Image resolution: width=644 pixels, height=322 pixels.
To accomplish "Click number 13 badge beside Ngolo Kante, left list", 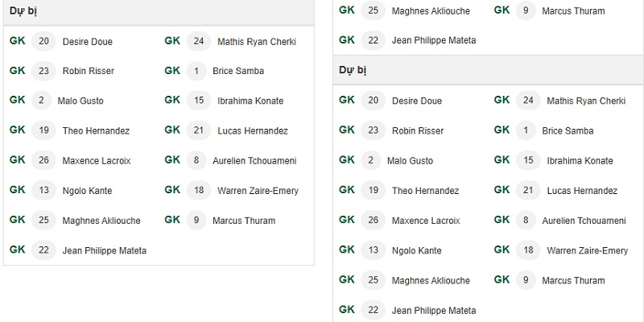I will (x=43, y=190).
